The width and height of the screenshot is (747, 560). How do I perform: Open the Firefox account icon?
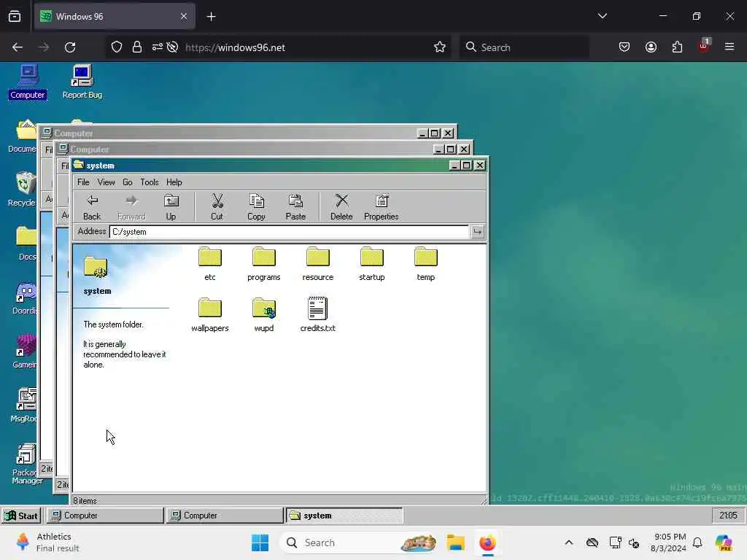click(651, 47)
